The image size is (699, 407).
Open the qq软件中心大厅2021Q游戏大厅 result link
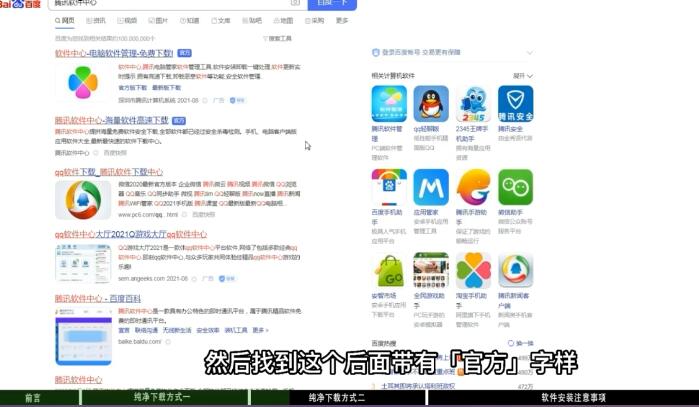pos(131,234)
